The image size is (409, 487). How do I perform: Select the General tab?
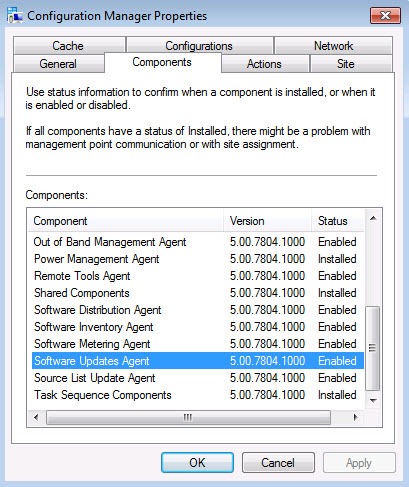(58, 64)
